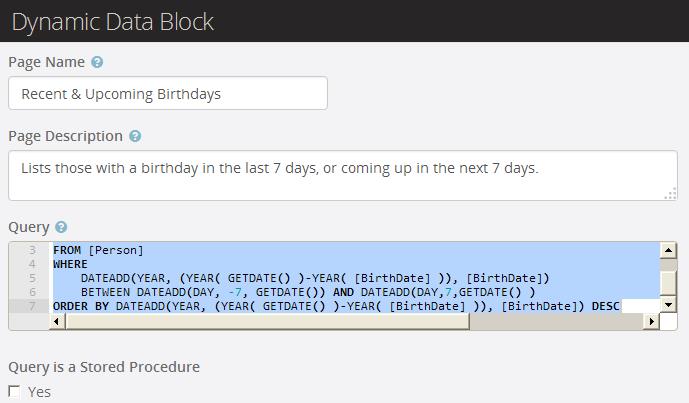Check the Yes stored procedure checkbox
The image size is (689, 403).
click(x=14, y=392)
